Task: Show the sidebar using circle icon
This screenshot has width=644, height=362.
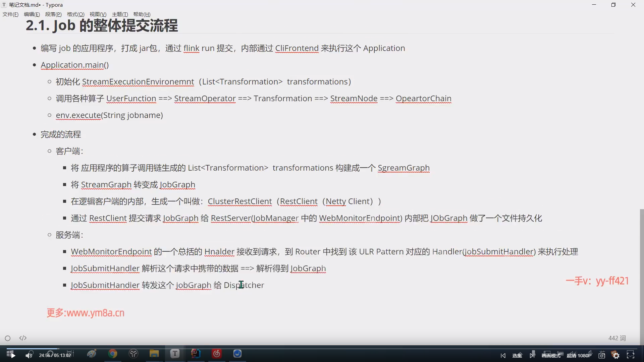Action: pos(8,338)
